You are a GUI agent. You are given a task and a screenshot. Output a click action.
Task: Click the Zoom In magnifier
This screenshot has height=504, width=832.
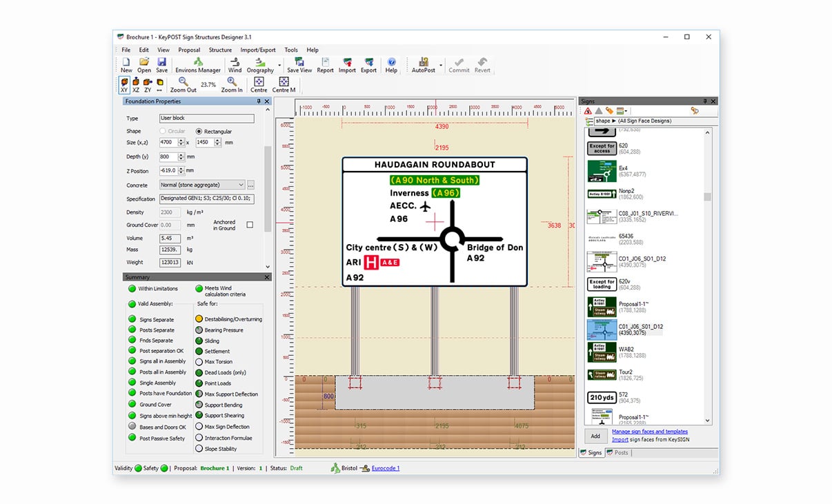pyautogui.click(x=232, y=85)
